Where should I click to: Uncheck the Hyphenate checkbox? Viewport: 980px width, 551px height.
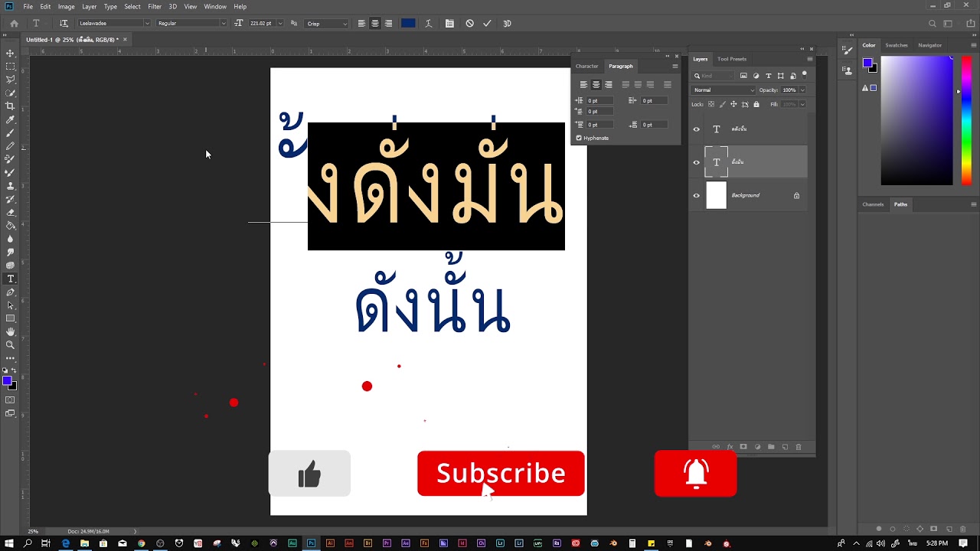579,138
